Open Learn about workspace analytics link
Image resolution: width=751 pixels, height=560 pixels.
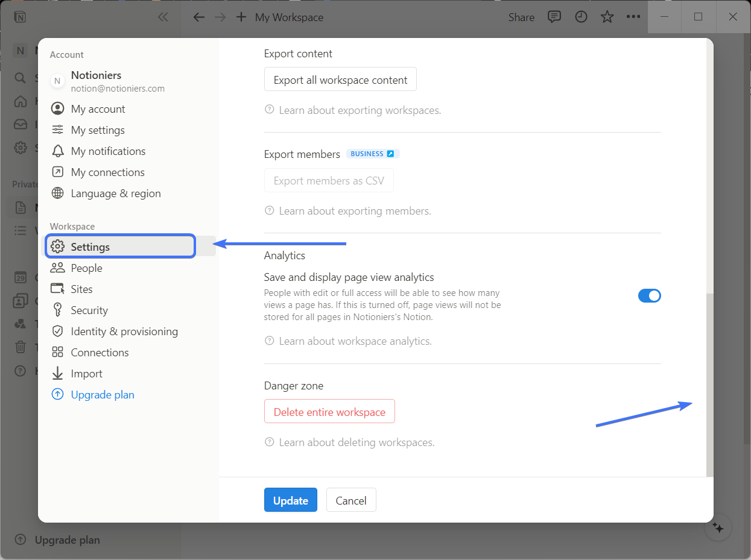[355, 341]
